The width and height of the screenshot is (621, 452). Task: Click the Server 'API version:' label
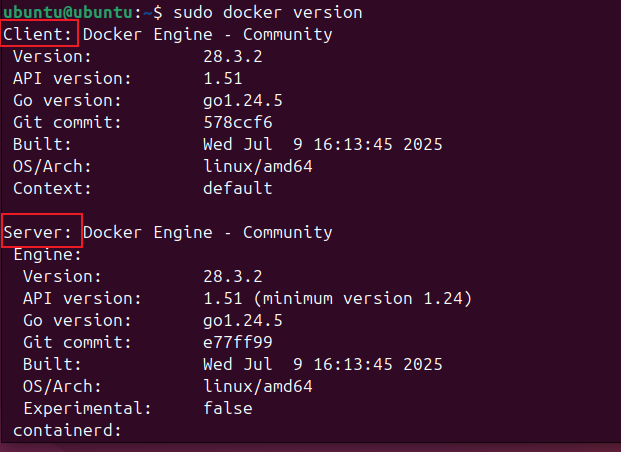point(82,299)
